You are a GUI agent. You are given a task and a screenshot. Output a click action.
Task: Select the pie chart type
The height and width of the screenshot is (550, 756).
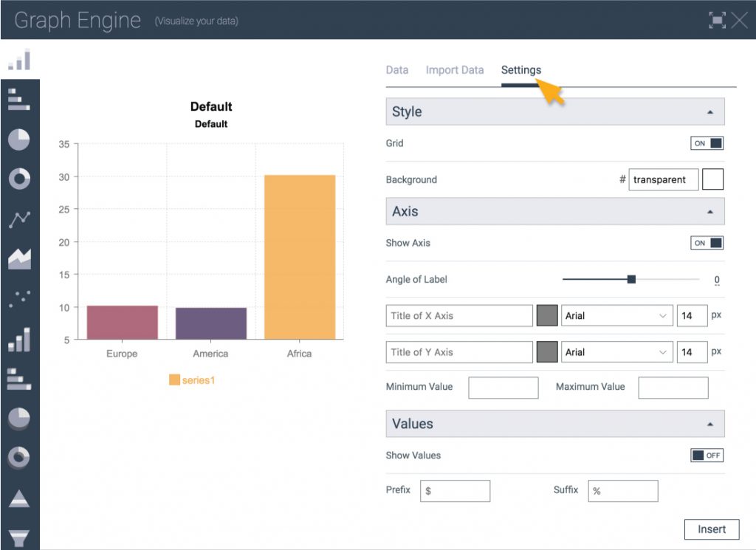tap(18, 139)
